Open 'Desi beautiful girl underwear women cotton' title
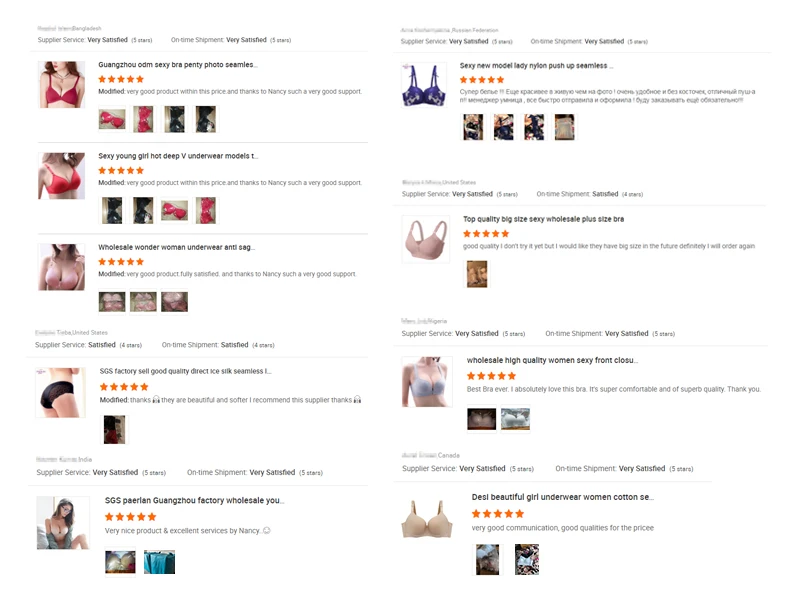Viewport: 790px width, 615px height. [x=562, y=497]
